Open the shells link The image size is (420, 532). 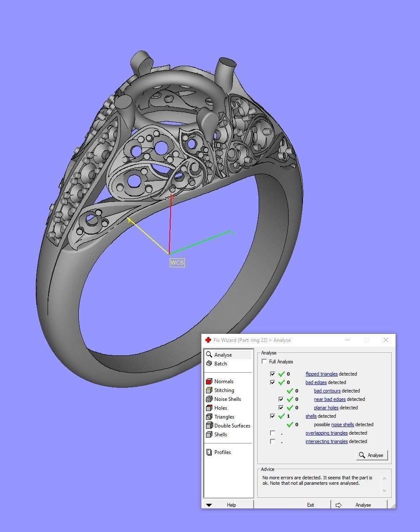311,416
